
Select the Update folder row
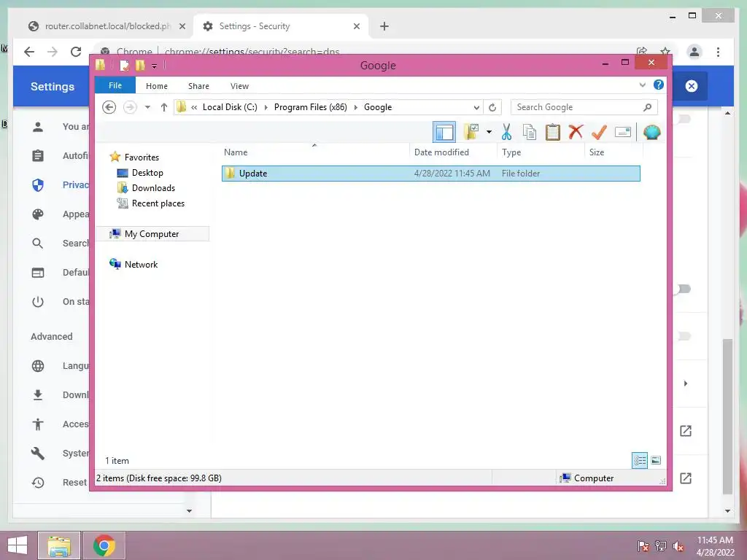[430, 174]
